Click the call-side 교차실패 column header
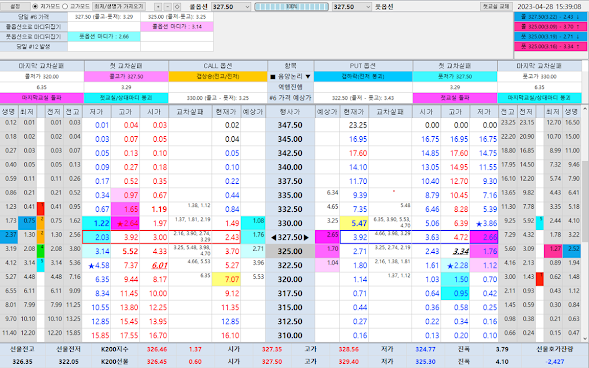Image resolution: width=589 pixels, height=368 pixels. 190,112
